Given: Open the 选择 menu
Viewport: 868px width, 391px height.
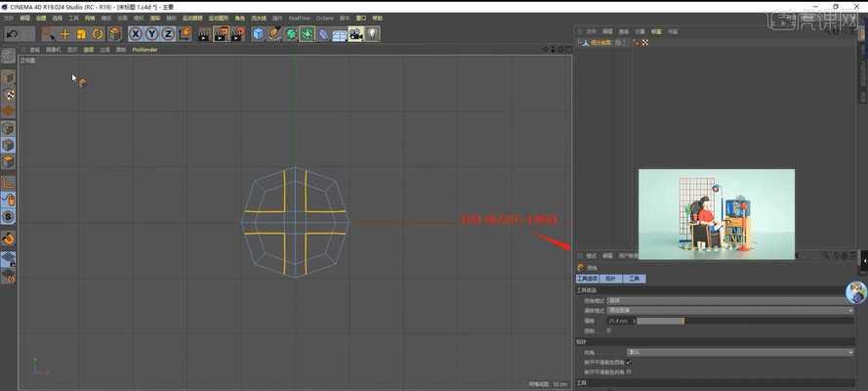Looking at the screenshot, I should click(x=57, y=18).
